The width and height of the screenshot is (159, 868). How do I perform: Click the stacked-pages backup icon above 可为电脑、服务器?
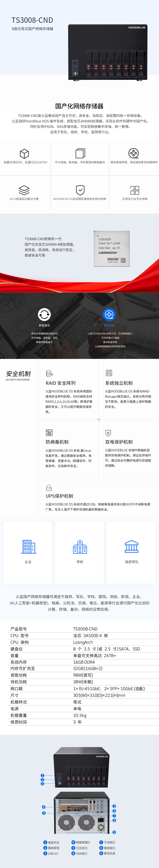point(80,153)
